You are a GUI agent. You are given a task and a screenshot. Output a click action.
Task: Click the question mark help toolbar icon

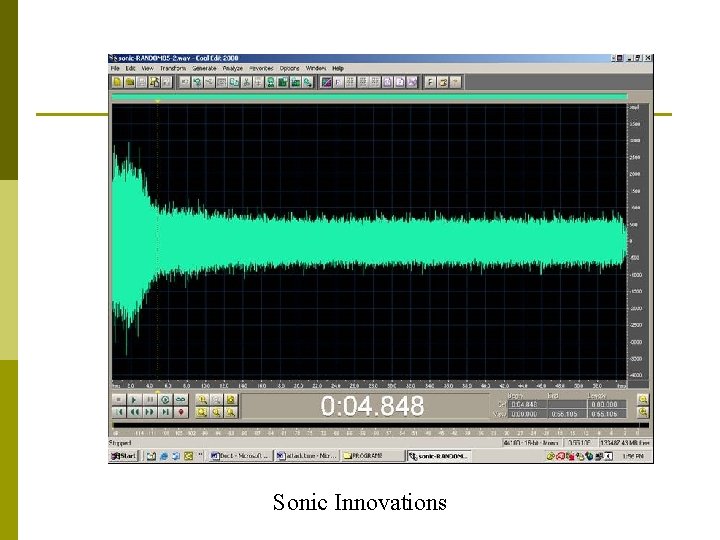[455, 82]
